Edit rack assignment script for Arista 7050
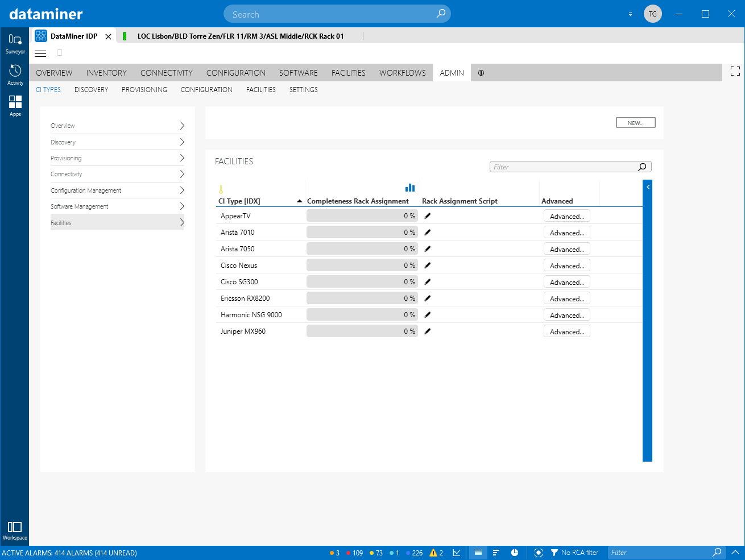The image size is (745, 560). click(x=428, y=249)
